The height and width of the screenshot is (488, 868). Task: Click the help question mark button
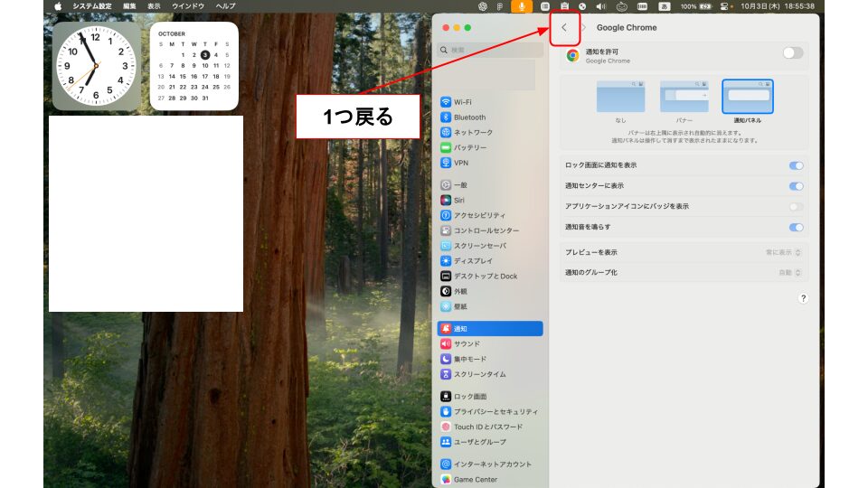802,298
